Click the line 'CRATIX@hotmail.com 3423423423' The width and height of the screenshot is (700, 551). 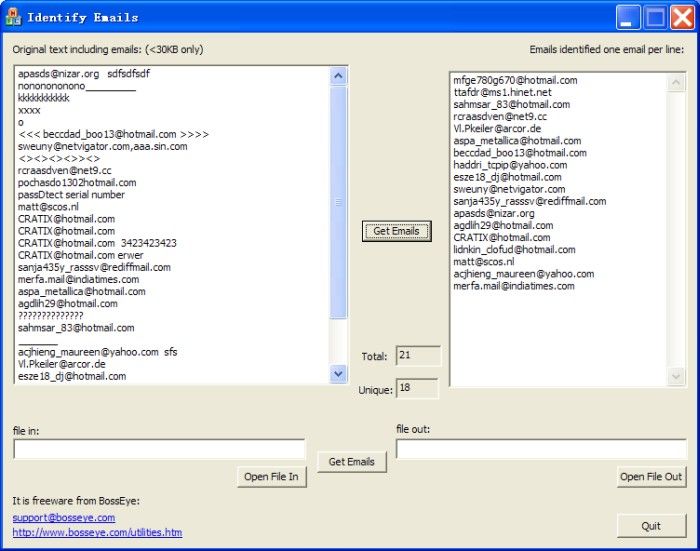point(97,243)
